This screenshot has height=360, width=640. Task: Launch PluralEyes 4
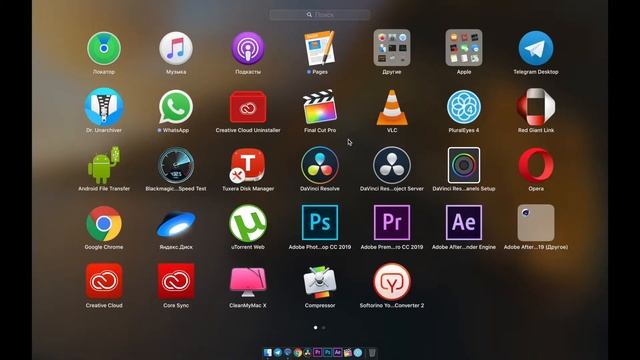pyautogui.click(x=464, y=107)
